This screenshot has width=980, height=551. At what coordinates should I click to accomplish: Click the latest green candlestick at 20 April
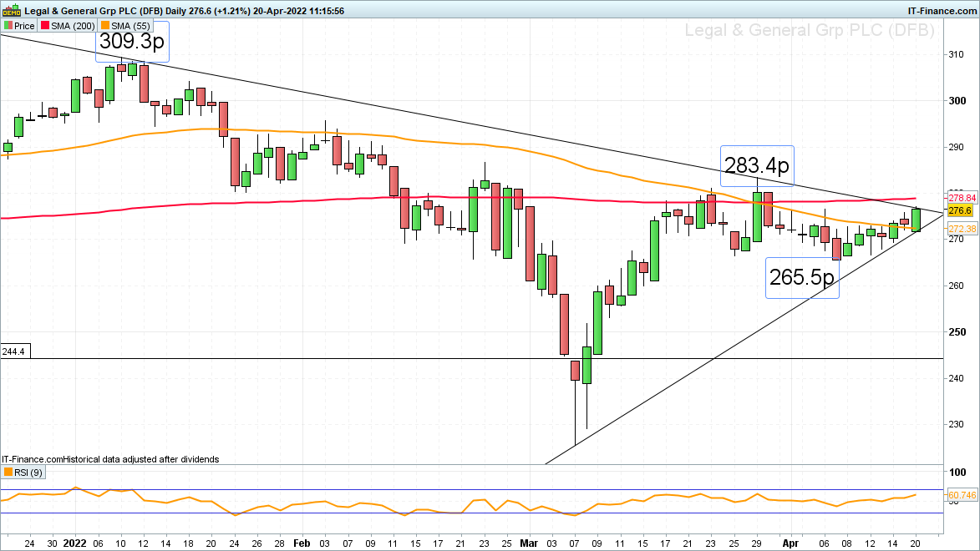917,220
